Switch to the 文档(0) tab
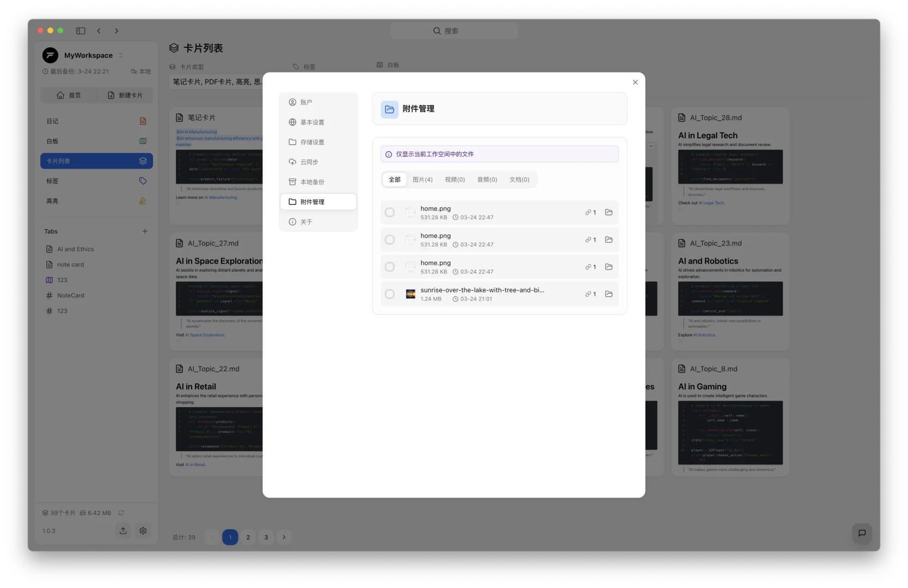The height and width of the screenshot is (588, 908). pyautogui.click(x=519, y=180)
